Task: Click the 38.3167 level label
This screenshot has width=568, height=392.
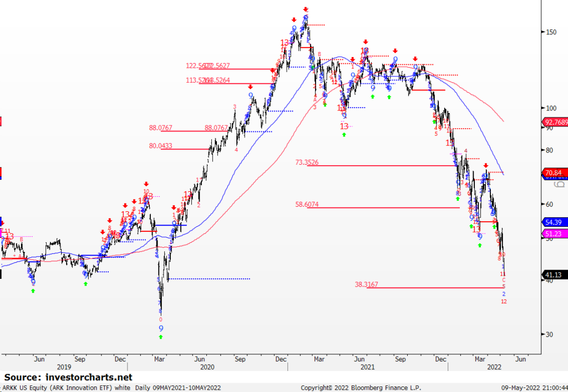Action: (x=366, y=284)
